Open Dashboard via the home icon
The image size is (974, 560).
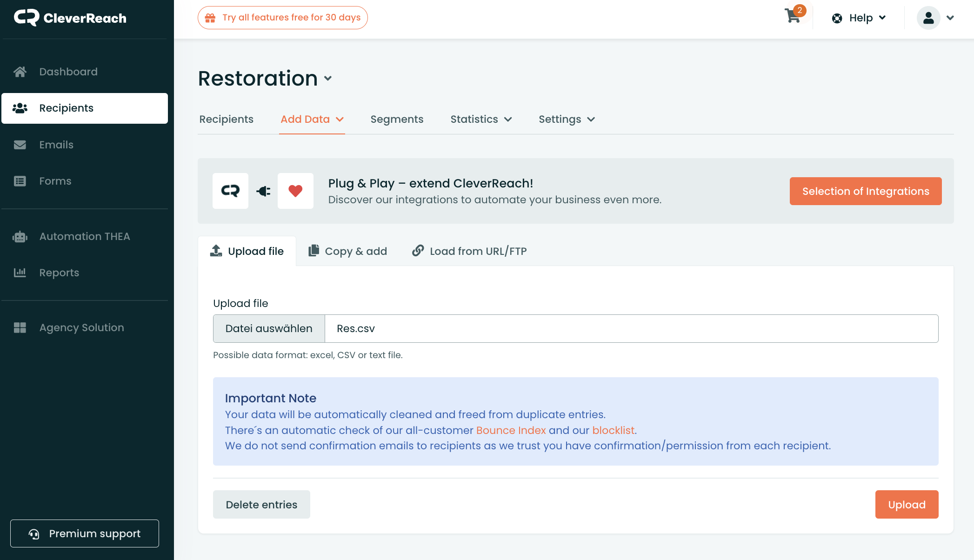20,72
